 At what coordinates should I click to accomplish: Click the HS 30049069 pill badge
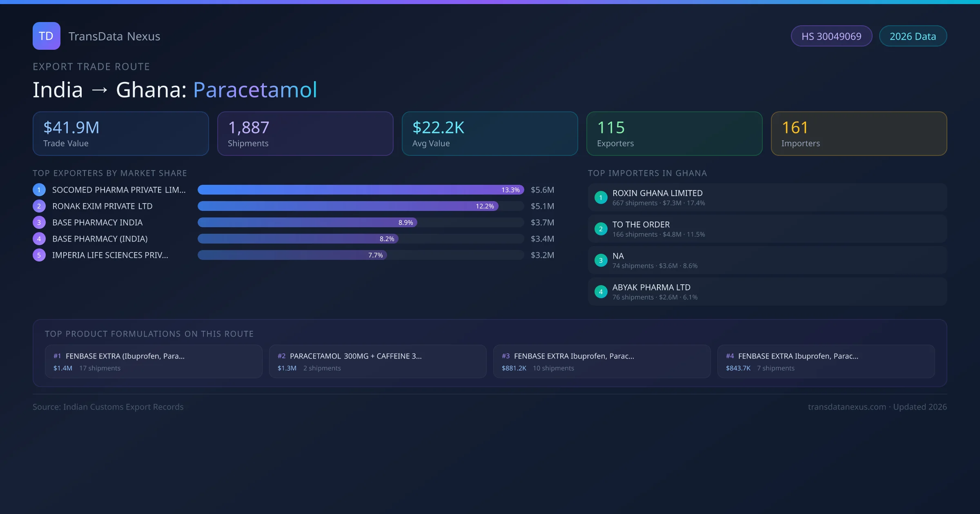[x=831, y=36]
